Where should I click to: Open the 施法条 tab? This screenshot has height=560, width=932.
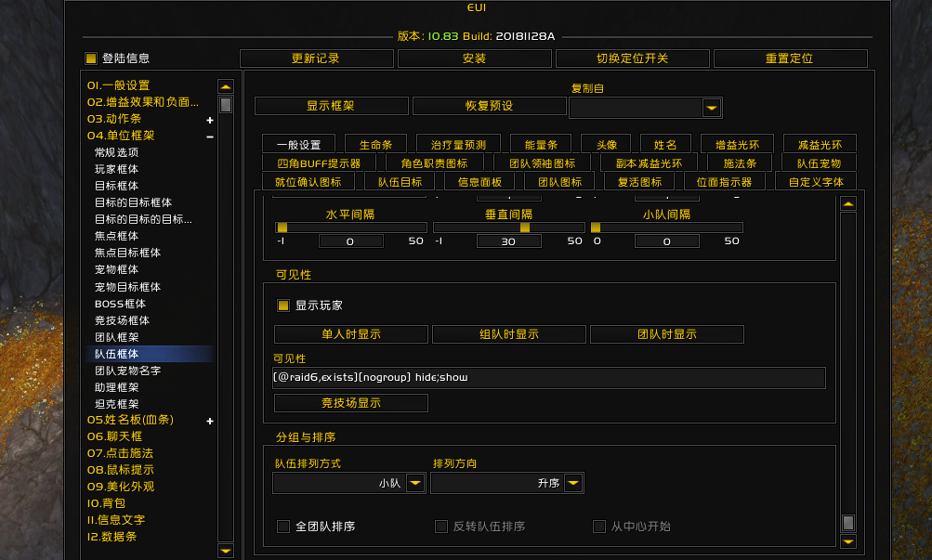coord(739,162)
